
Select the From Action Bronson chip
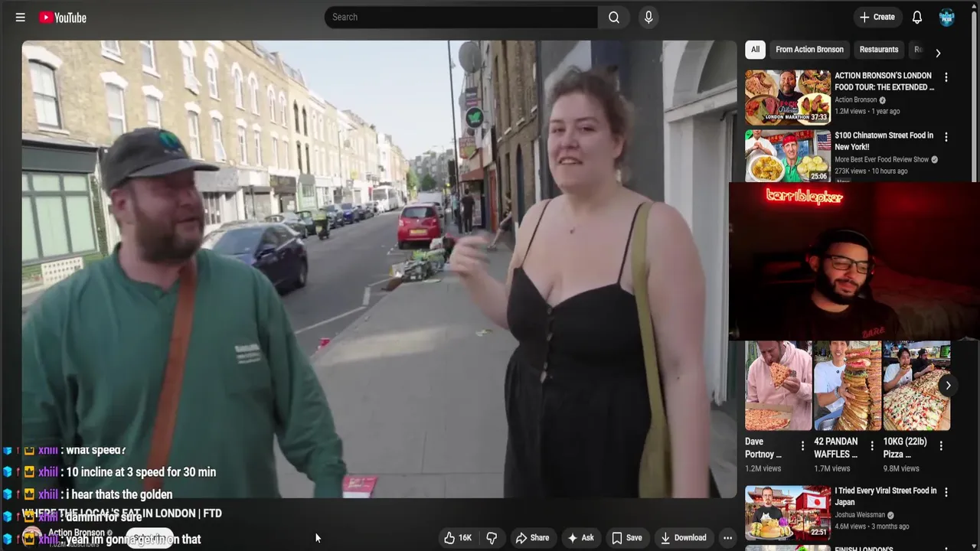(809, 50)
